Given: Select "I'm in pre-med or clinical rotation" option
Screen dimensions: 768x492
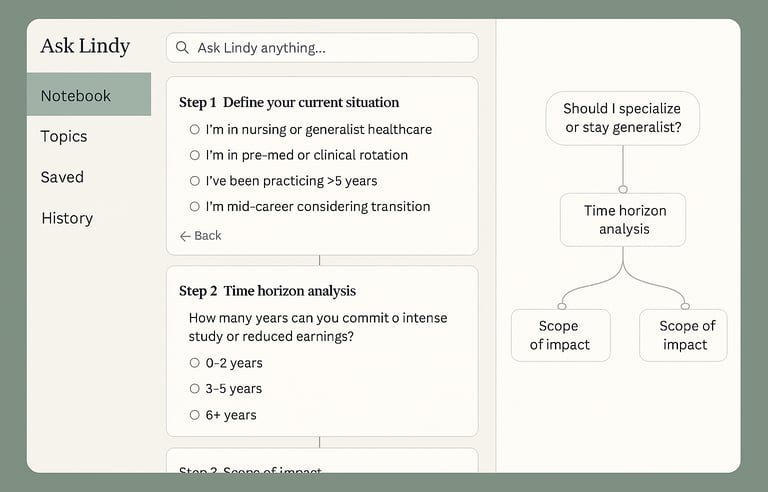Looking at the screenshot, I should [194, 156].
